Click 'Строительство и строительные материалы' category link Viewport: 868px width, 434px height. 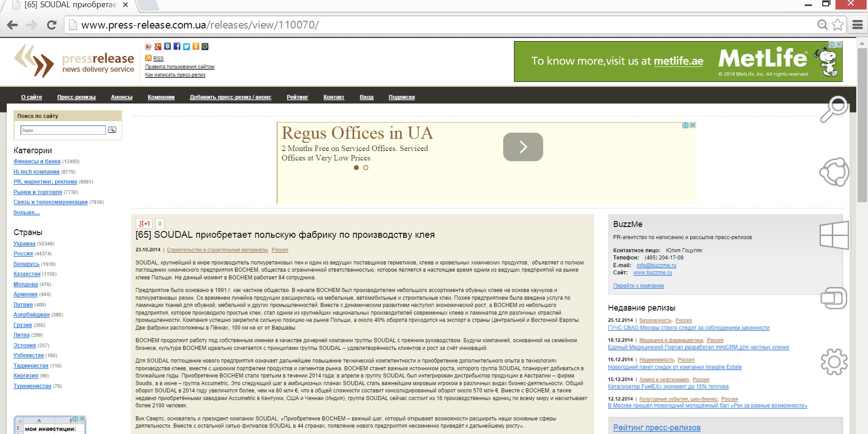click(217, 250)
